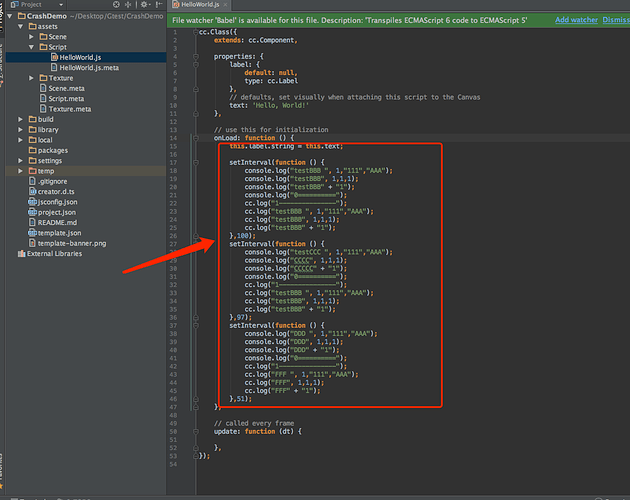Collapse the assets folder
This screenshot has height=500, width=630.
19,26
